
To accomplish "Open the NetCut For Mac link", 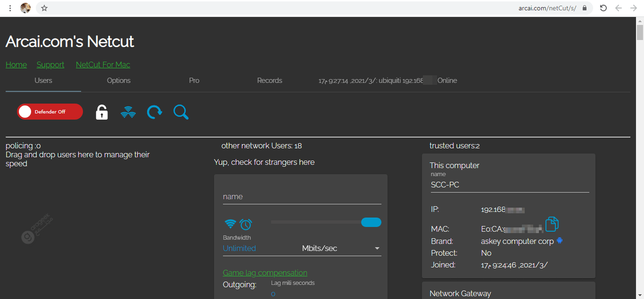I will pos(103,65).
